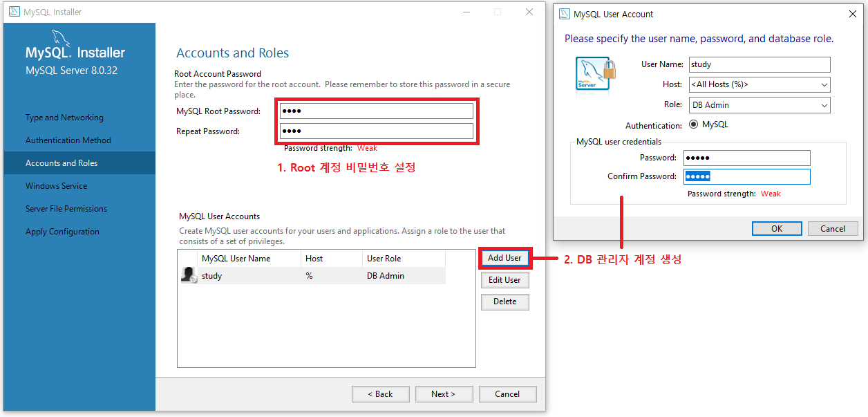This screenshot has height=417, width=868.
Task: Click the MySQL User Name column header
Action: point(249,259)
